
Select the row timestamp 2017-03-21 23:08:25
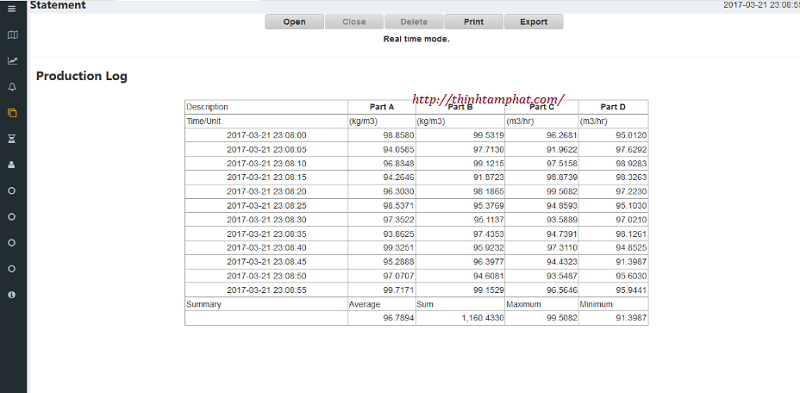click(x=266, y=206)
